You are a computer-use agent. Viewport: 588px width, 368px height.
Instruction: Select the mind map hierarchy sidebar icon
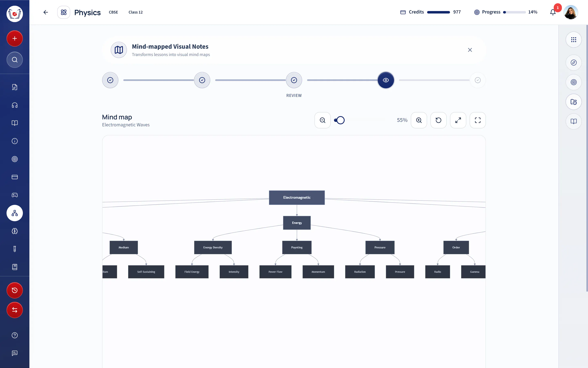(14, 213)
